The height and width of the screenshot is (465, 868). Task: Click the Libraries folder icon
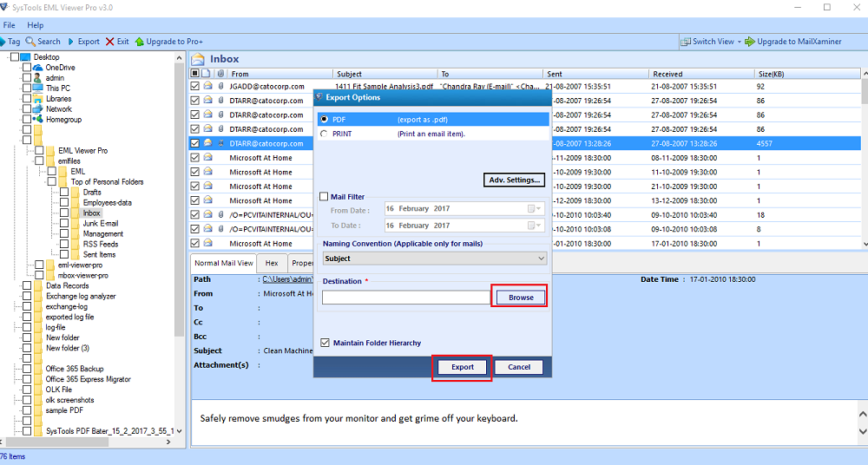(x=37, y=99)
